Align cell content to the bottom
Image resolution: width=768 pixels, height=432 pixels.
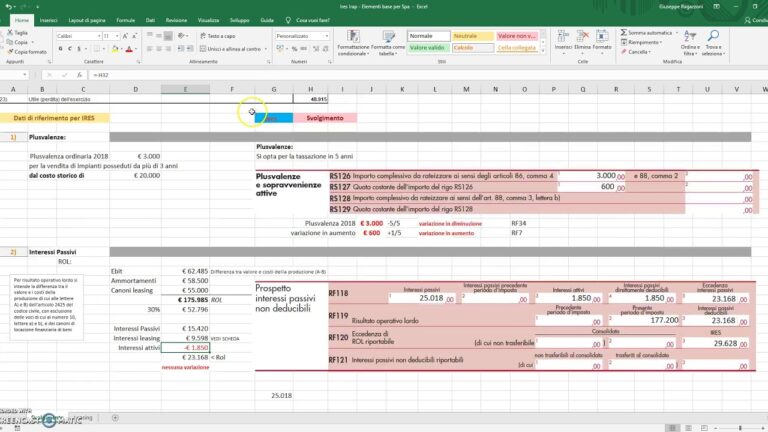(x=168, y=36)
